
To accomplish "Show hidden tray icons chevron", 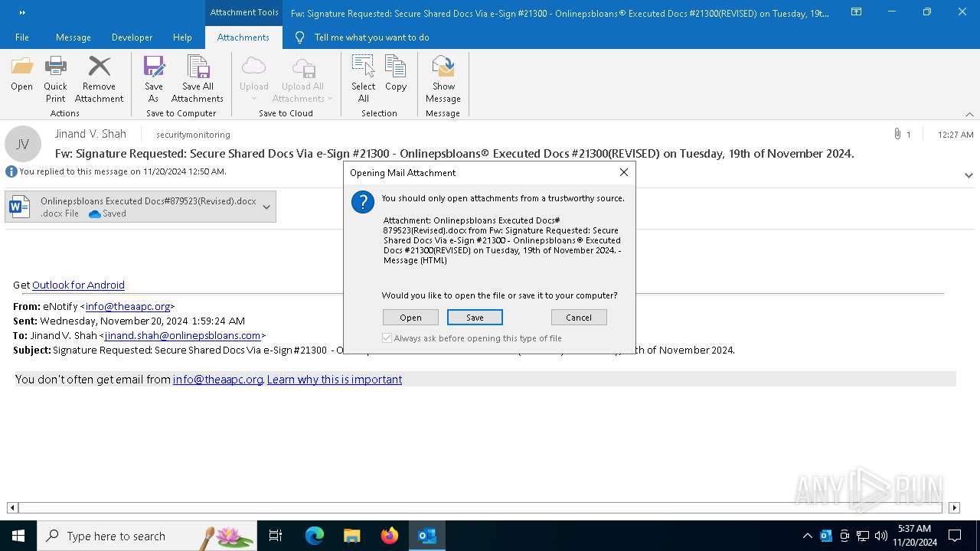I will [x=808, y=536].
